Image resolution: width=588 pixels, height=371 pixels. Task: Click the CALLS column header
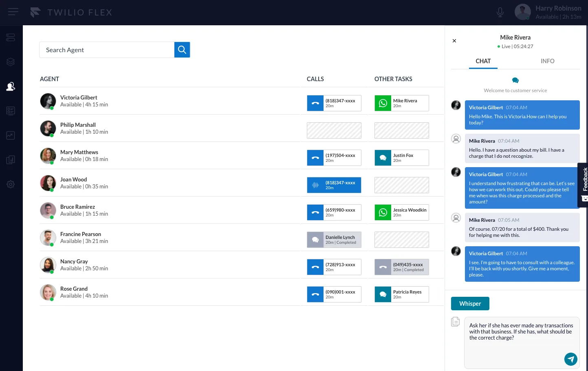[x=315, y=79]
